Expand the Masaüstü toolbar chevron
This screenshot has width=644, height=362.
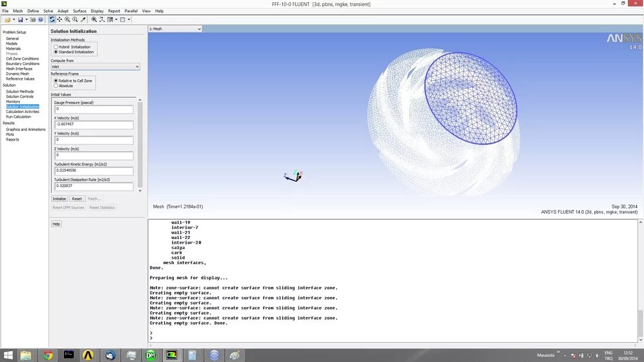pos(558,352)
